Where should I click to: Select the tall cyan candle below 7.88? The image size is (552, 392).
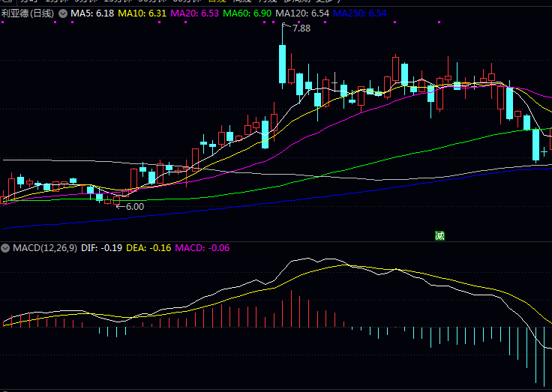(282, 64)
